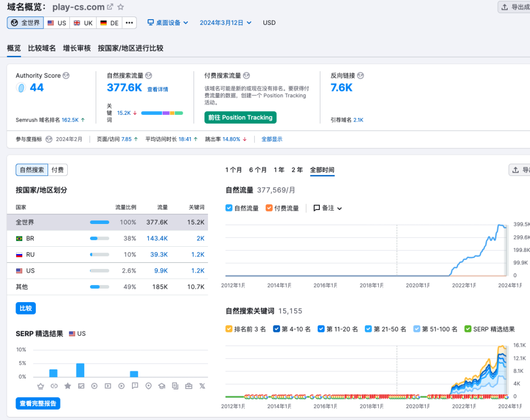Star play-cs.com as a favorite

point(120,7)
